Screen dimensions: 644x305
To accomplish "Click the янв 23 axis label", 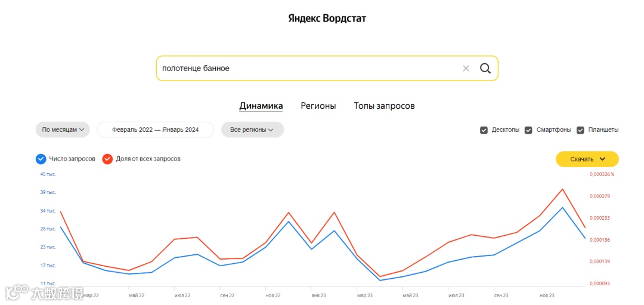I will point(318,295).
